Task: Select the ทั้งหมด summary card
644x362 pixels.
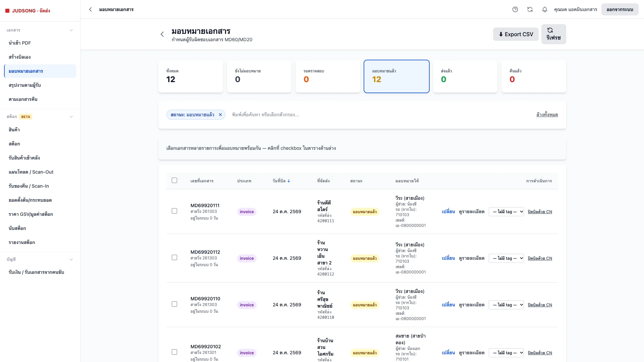Action: (x=191, y=76)
